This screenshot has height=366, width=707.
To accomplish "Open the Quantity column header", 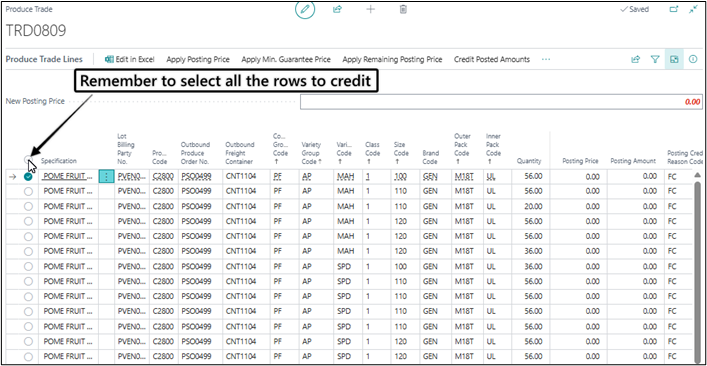I will 529,161.
